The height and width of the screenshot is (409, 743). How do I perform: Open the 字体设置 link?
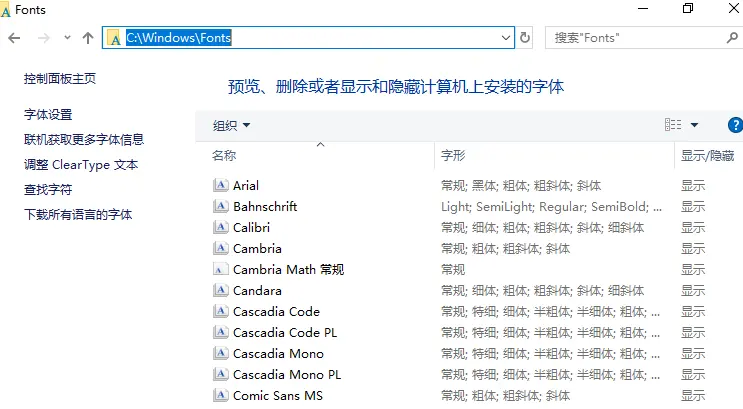pyautogui.click(x=48, y=114)
